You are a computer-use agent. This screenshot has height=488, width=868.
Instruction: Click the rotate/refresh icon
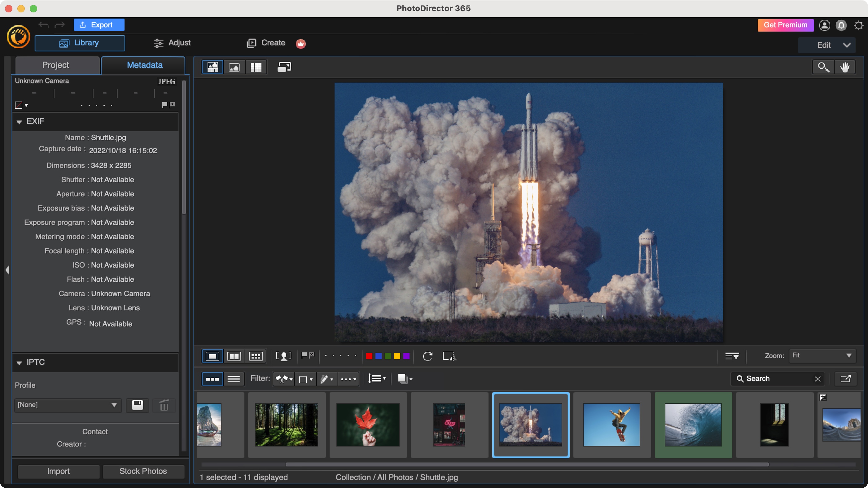pos(427,356)
